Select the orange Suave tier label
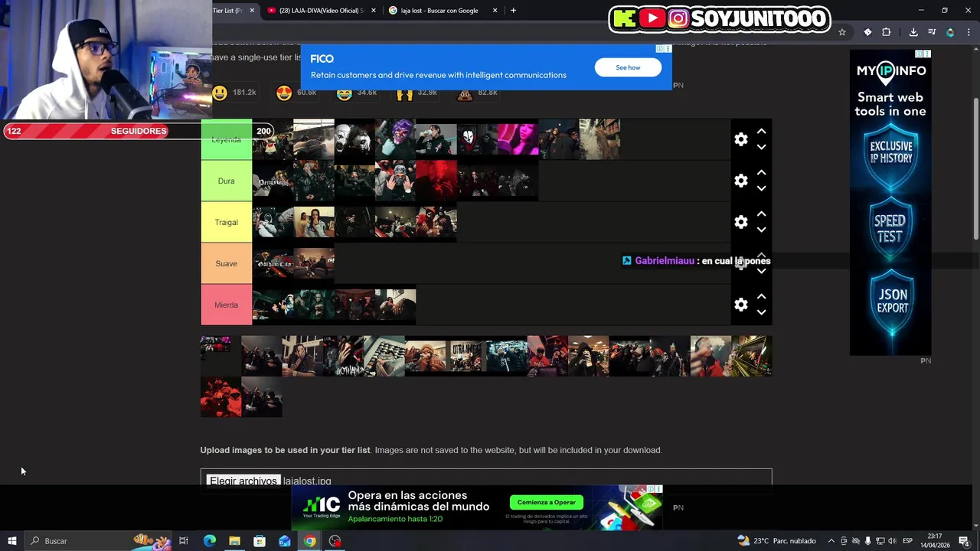This screenshot has height=551, width=980. [x=226, y=263]
